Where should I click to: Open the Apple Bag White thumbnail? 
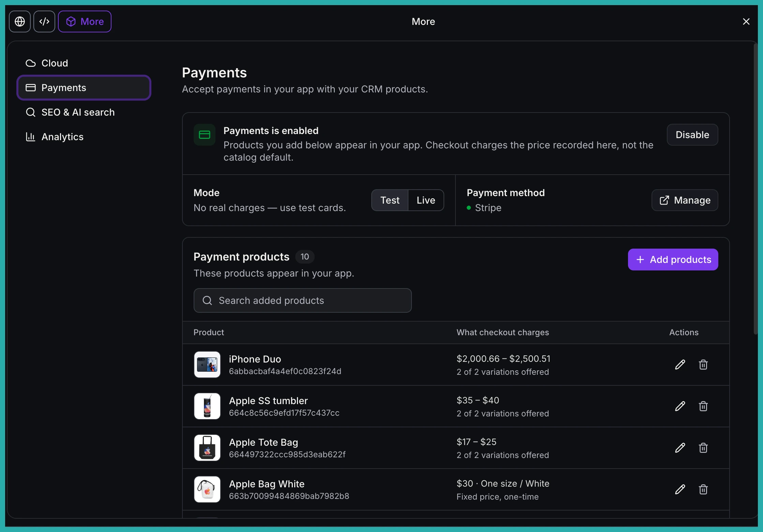(207, 489)
